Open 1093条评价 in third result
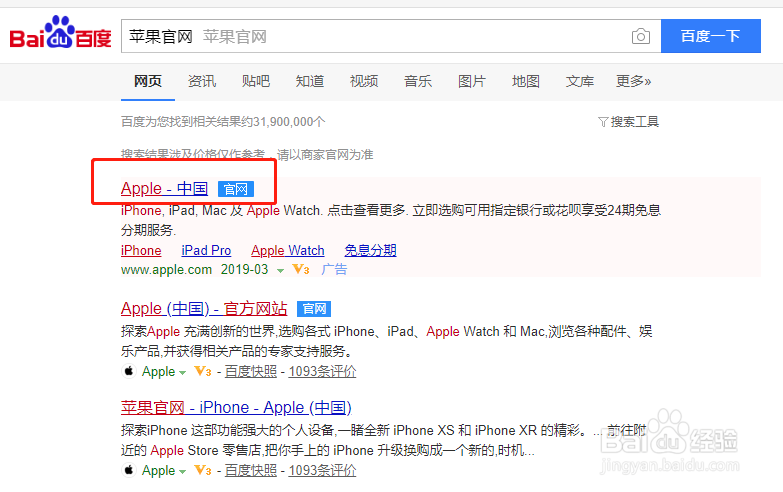This screenshot has width=783, height=492. 322,471
